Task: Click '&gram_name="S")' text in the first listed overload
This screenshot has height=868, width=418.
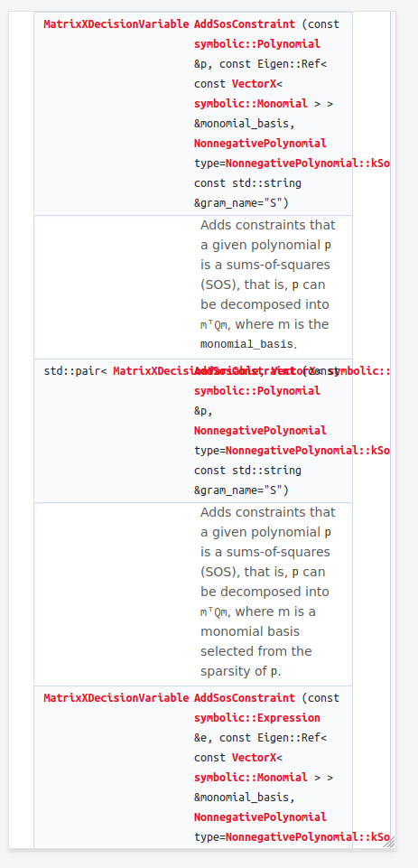Action: pos(241,203)
